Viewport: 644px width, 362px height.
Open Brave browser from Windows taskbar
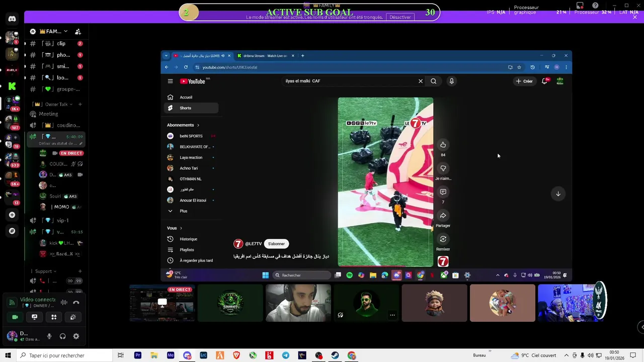236,355
